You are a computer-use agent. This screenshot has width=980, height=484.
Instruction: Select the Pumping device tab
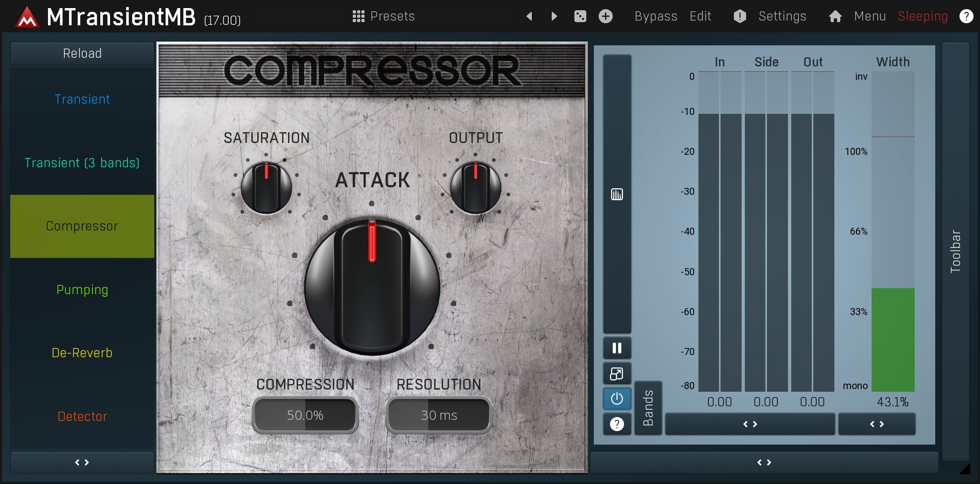[x=82, y=290]
